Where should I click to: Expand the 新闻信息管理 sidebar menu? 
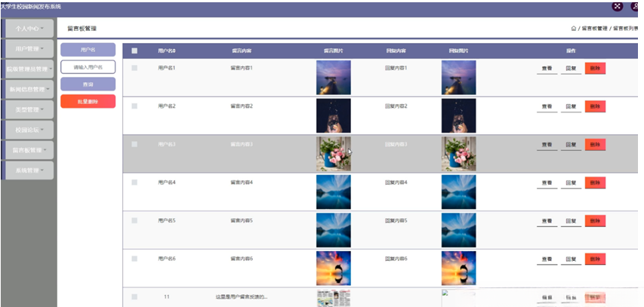[x=29, y=90]
